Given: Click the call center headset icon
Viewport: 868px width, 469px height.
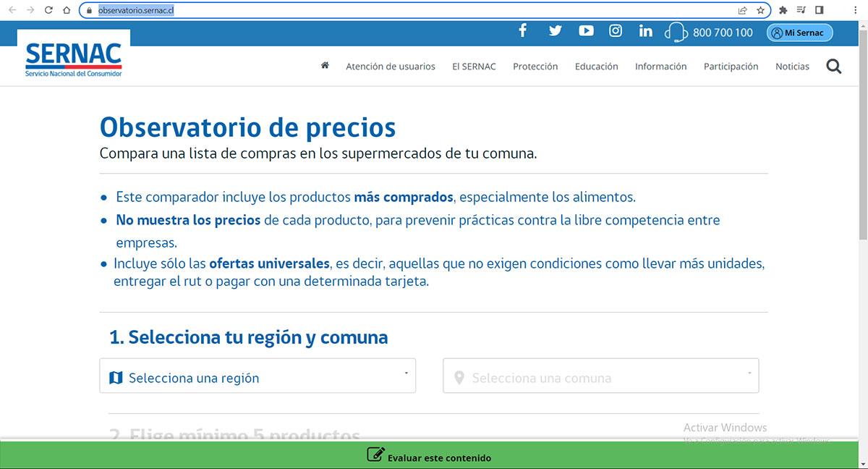Looking at the screenshot, I should (x=676, y=33).
